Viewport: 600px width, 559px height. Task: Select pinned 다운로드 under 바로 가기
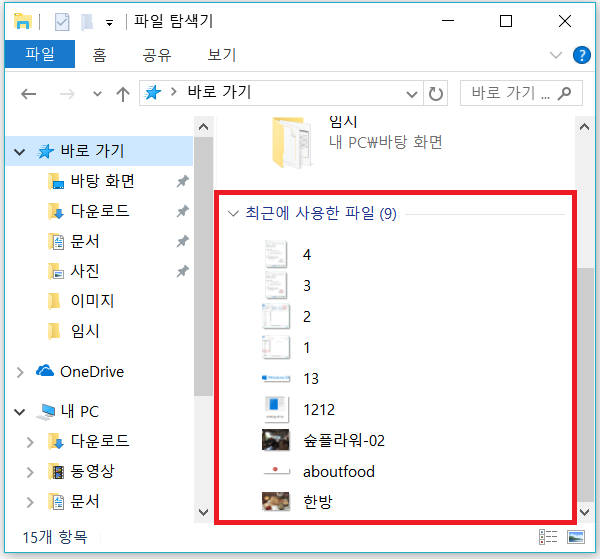(x=100, y=211)
